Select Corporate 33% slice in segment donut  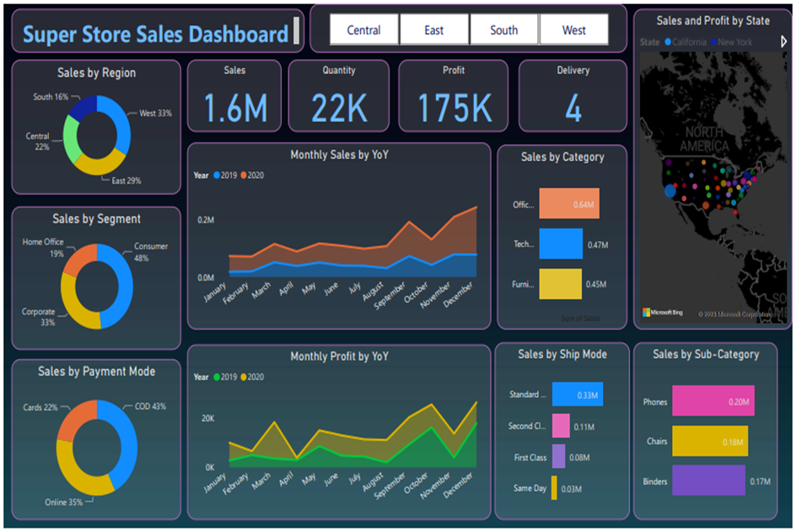[75, 304]
